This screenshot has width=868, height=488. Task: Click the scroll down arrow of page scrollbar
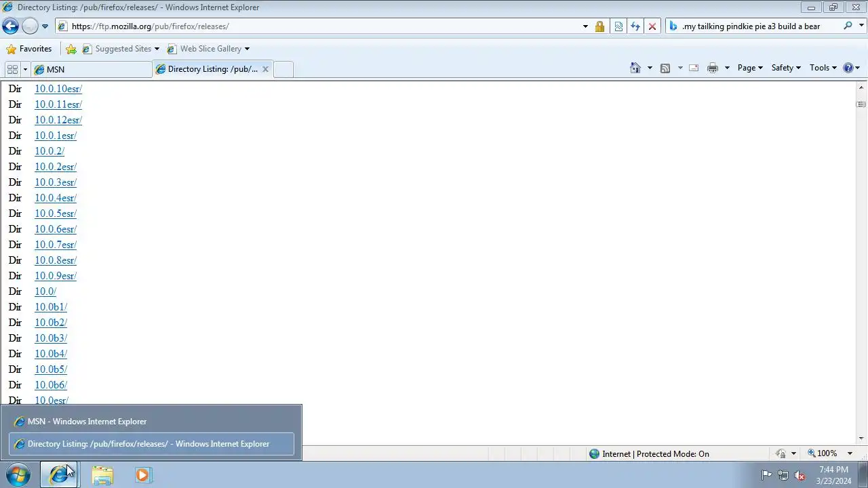click(861, 439)
